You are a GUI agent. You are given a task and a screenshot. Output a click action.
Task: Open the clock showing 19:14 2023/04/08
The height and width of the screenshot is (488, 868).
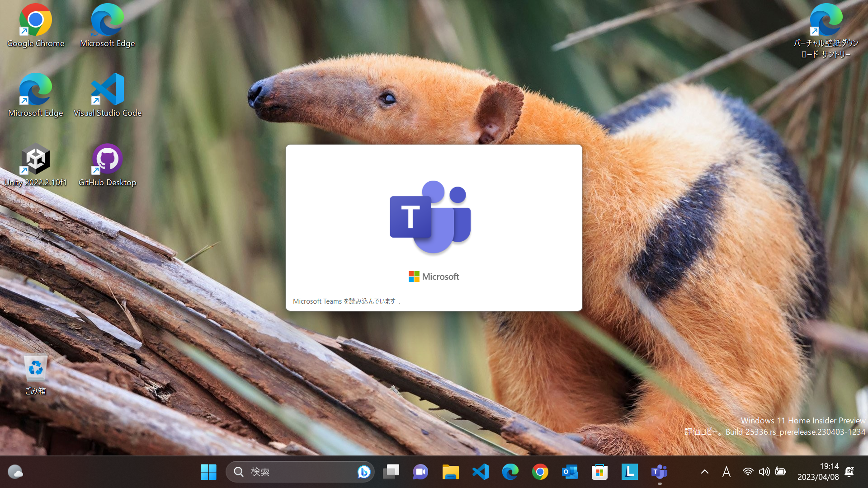click(818, 472)
